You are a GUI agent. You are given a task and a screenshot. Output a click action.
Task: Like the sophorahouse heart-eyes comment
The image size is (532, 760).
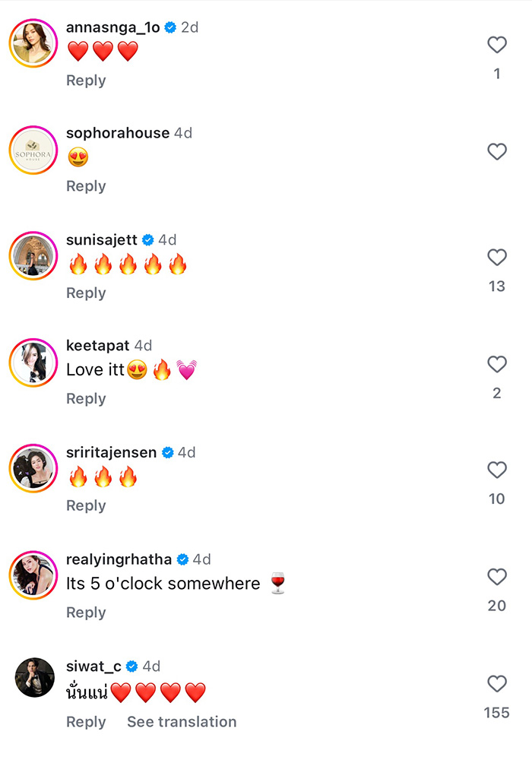(497, 152)
